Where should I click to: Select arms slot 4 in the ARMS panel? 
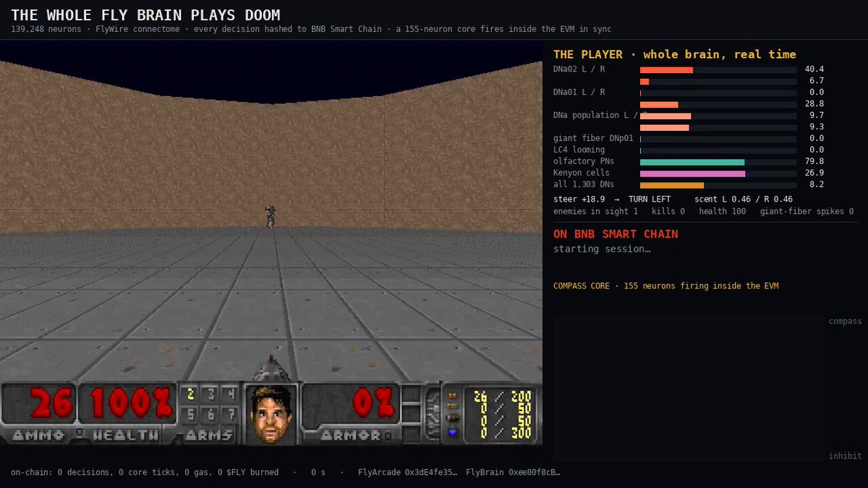tap(231, 394)
